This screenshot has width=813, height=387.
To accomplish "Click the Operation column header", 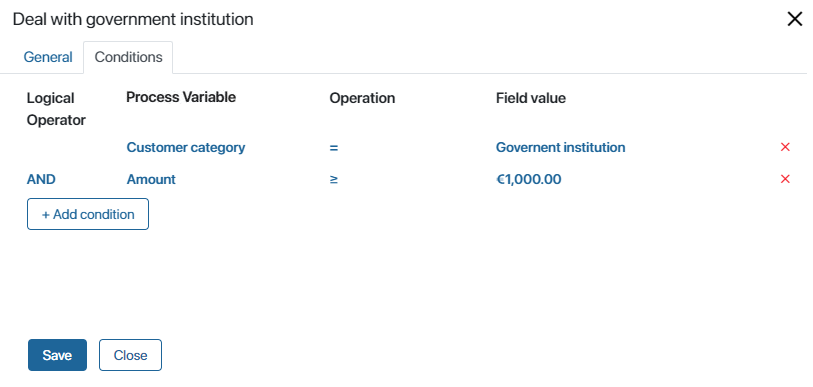I will [x=362, y=98].
